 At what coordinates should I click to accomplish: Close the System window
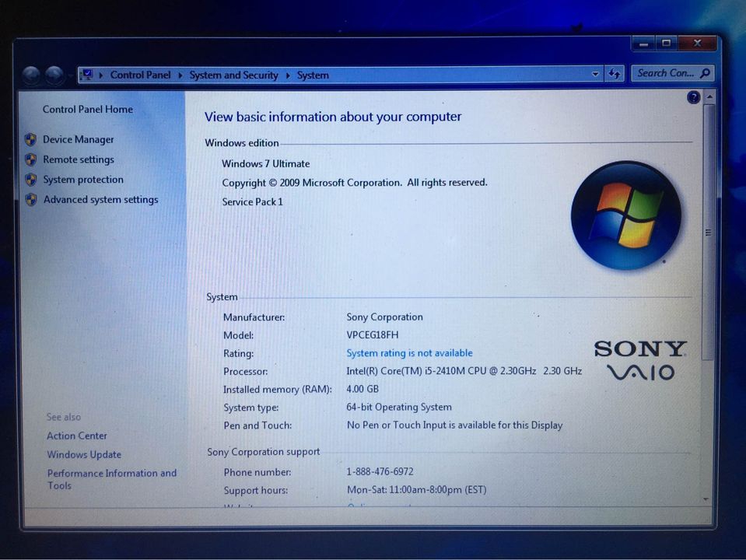698,43
